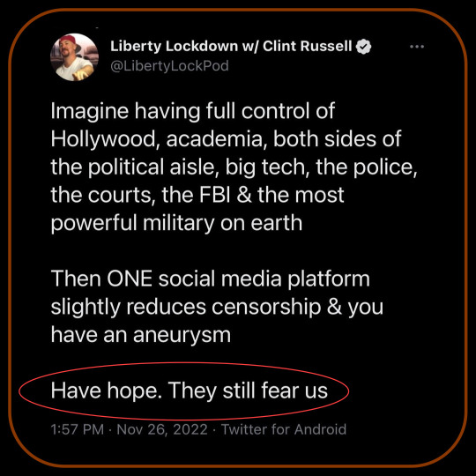The image size is (476, 476).
Task: Click the 1:57 PM timestamp
Action: click(x=78, y=429)
